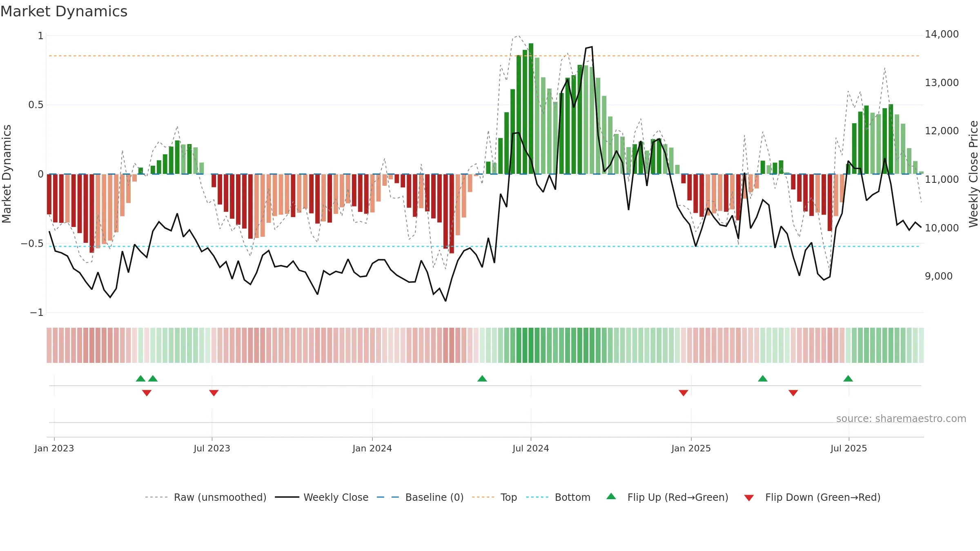Click the green triangle icon in the legend
Screen dimensions: 980x551
(611, 496)
